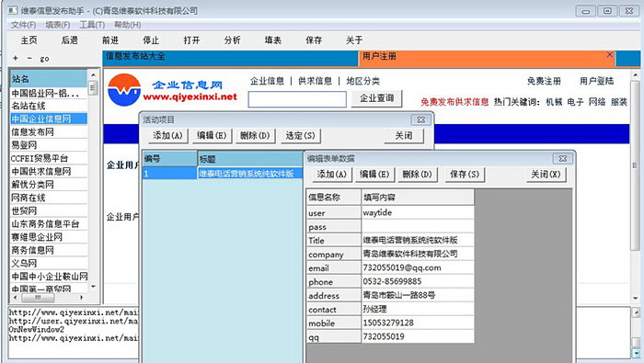
Task: Click the 填表 toolbar button
Action: pyautogui.click(x=272, y=40)
